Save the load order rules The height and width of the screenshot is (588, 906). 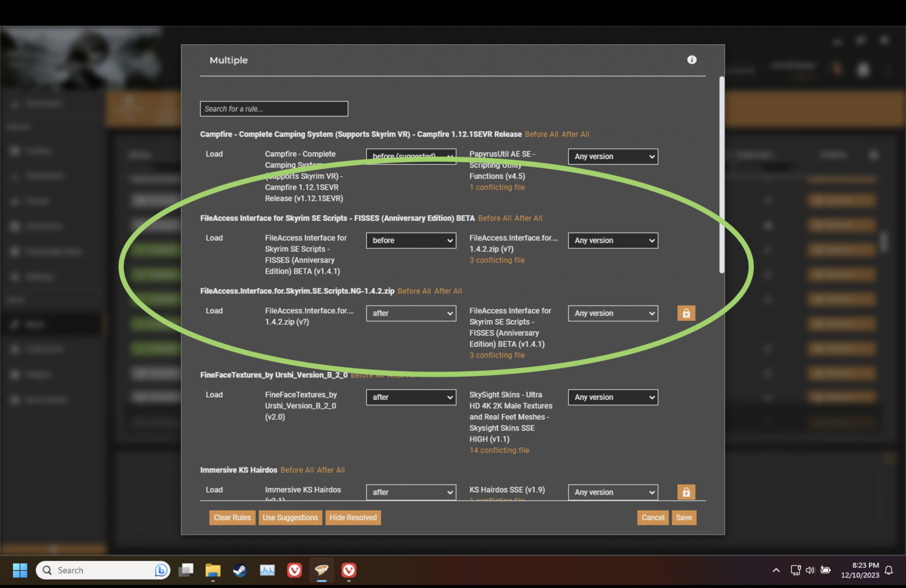(684, 517)
